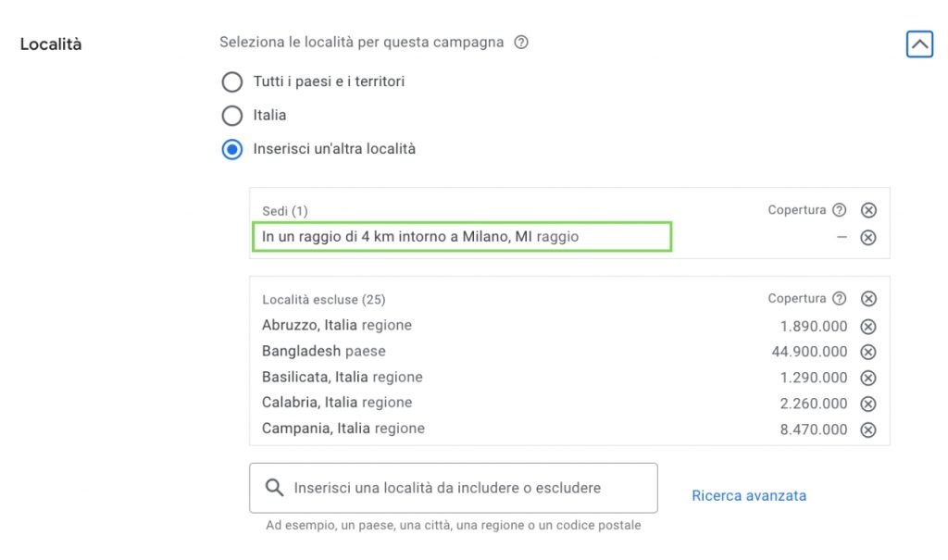
Task: Select the Italia radio option
Action: (x=232, y=116)
